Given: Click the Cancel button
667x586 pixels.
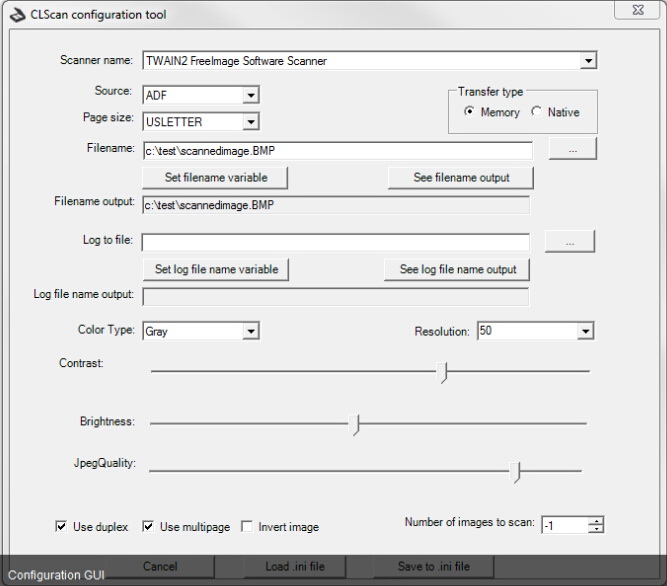Looking at the screenshot, I should pos(160,566).
